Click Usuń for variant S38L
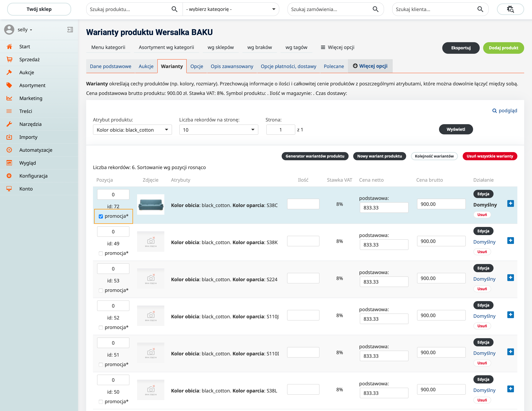 [482, 400]
